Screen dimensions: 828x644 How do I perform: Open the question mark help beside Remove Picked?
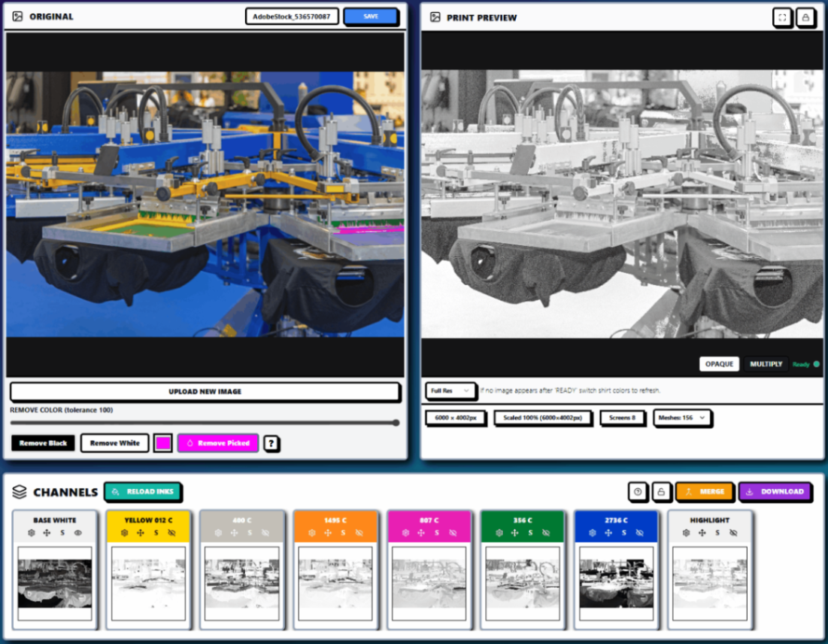[x=271, y=444]
